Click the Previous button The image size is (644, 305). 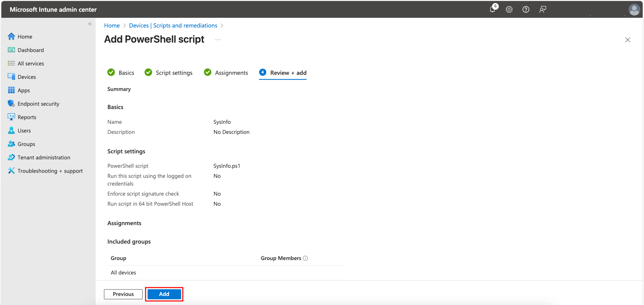[x=123, y=294]
